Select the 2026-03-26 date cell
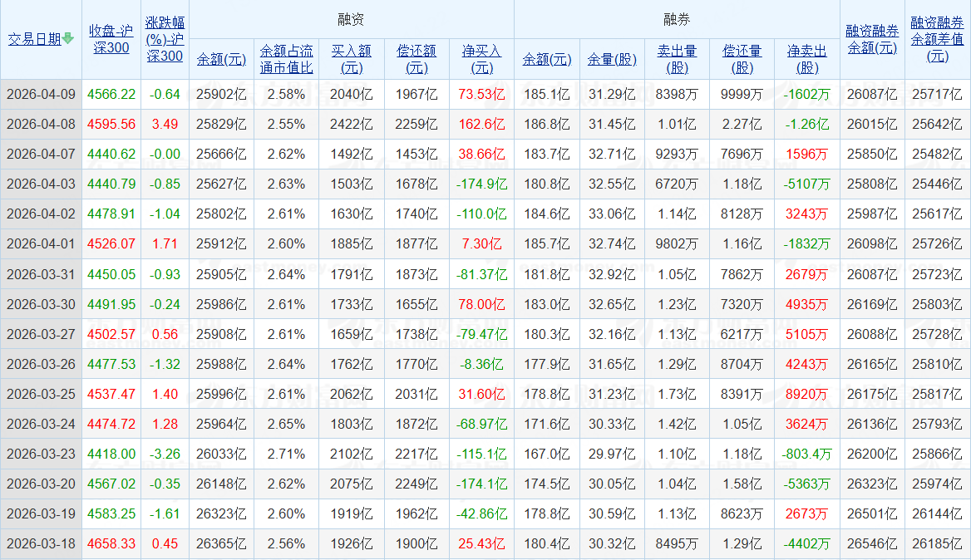971x560 pixels. tap(41, 365)
